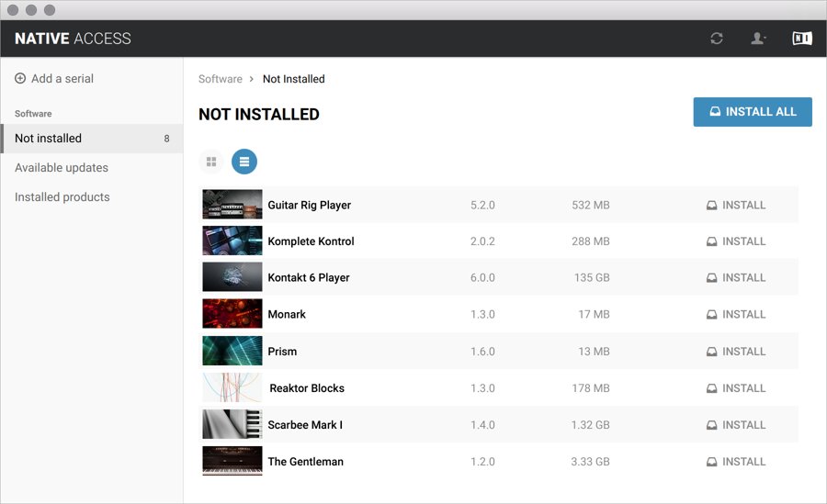The height and width of the screenshot is (504, 827).
Task: Switch to grid view layout
Action: click(x=211, y=162)
